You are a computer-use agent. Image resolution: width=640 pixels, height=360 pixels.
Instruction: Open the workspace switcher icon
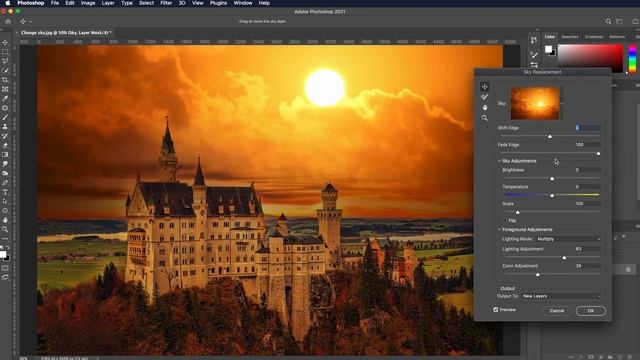coord(620,21)
